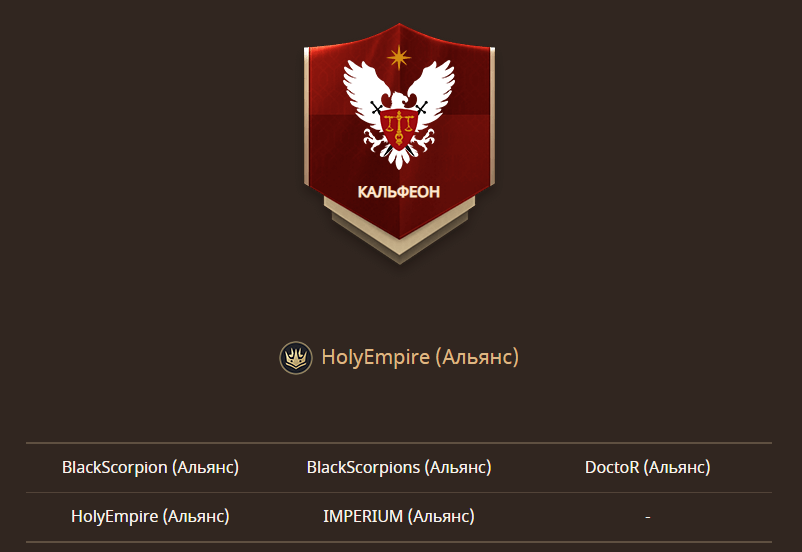802x552 pixels.
Task: Click the eagle's white tail feathers
Action: tap(399, 158)
